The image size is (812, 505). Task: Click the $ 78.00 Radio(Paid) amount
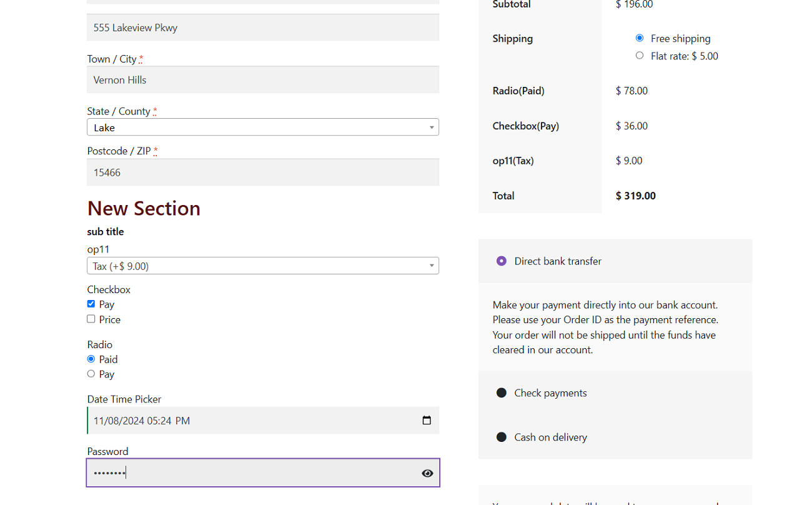[631, 91]
